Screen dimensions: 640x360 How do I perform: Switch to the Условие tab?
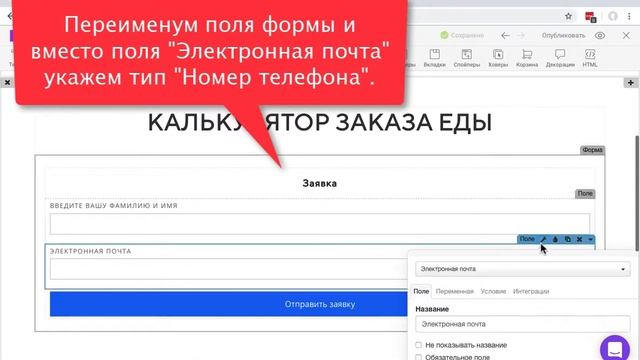(x=493, y=291)
